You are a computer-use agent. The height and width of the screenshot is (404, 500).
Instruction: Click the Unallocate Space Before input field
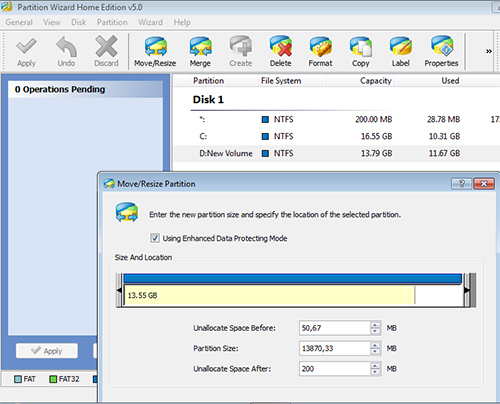point(334,328)
